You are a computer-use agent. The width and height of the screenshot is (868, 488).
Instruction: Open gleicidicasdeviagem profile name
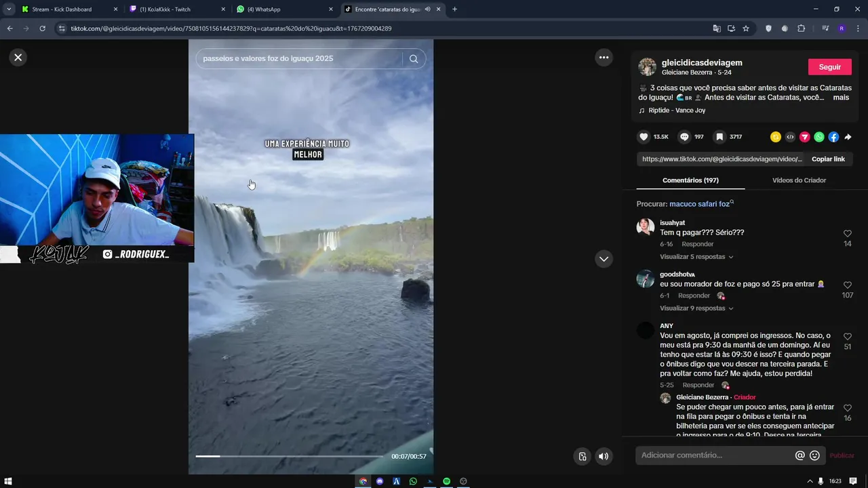click(x=702, y=63)
